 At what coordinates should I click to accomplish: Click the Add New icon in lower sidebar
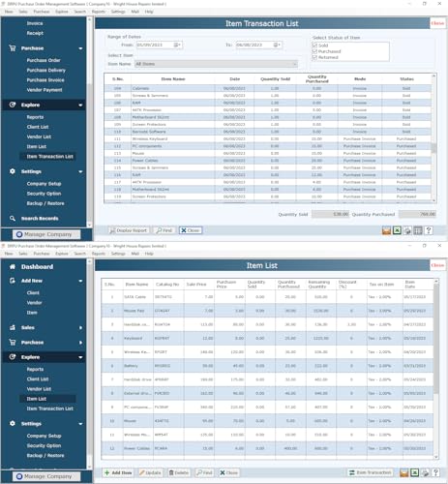pyautogui.click(x=13, y=281)
